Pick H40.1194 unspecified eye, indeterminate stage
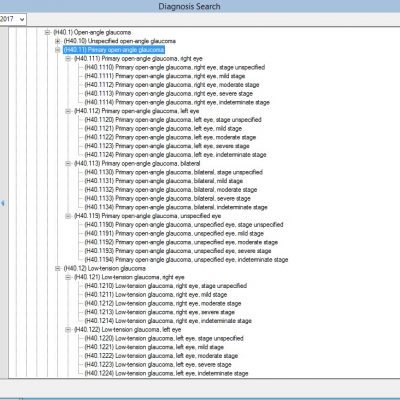Image resolution: width=400 pixels, height=400 pixels. pos(186,260)
